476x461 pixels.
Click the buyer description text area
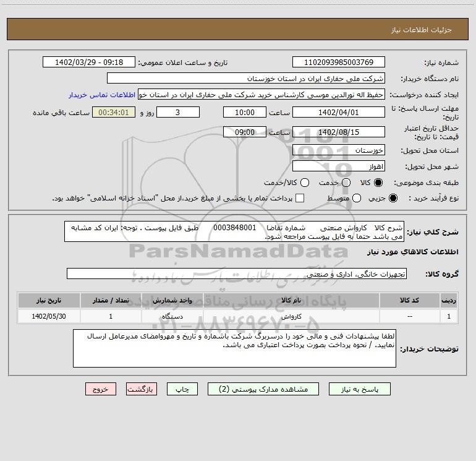[x=234, y=348]
